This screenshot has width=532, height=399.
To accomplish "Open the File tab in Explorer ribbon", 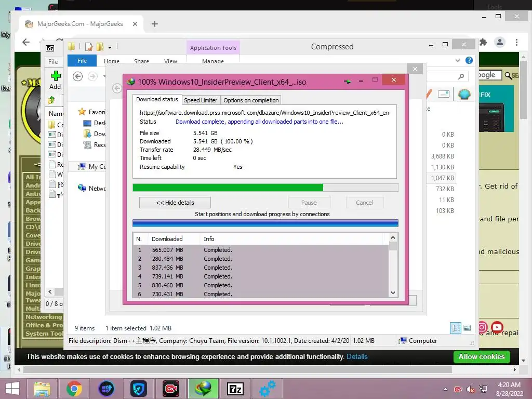I will 82,61.
